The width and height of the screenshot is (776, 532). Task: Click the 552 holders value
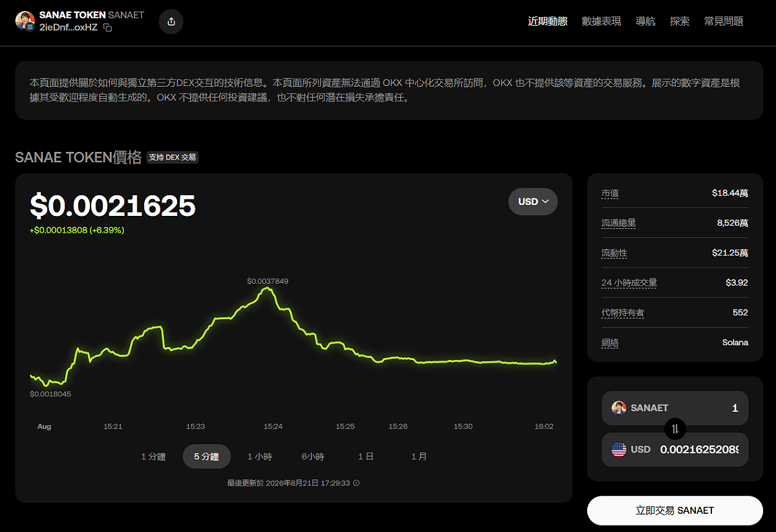[740, 313]
